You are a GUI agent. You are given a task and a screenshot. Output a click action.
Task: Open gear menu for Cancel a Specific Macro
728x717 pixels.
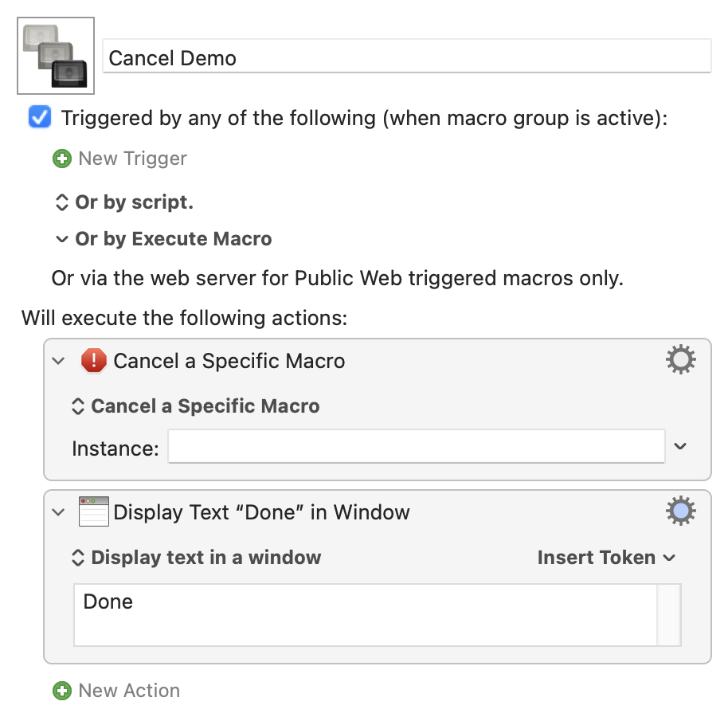[x=681, y=359]
